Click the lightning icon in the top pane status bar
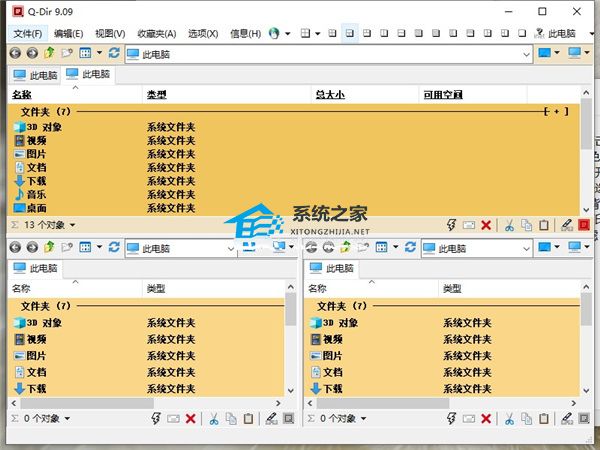This screenshot has width=600, height=450. (452, 225)
